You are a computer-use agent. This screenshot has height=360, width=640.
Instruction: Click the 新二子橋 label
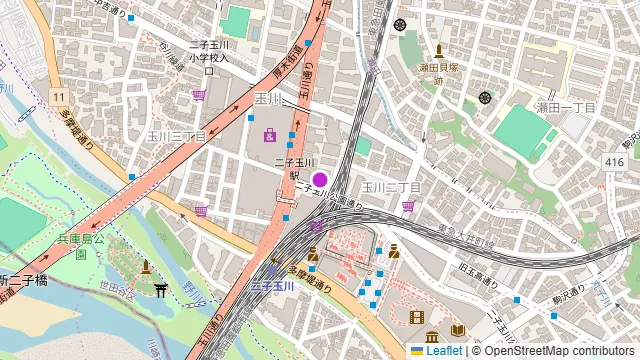[24, 281]
